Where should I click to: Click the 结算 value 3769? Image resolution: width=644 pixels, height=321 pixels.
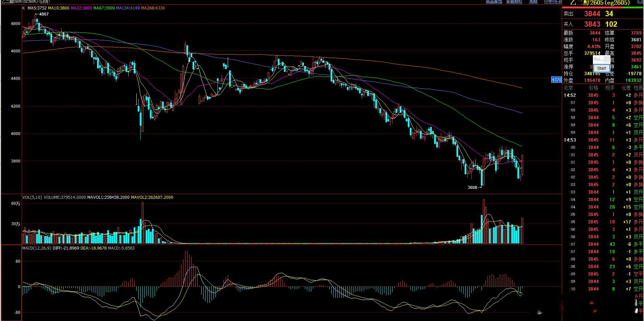tap(636, 33)
